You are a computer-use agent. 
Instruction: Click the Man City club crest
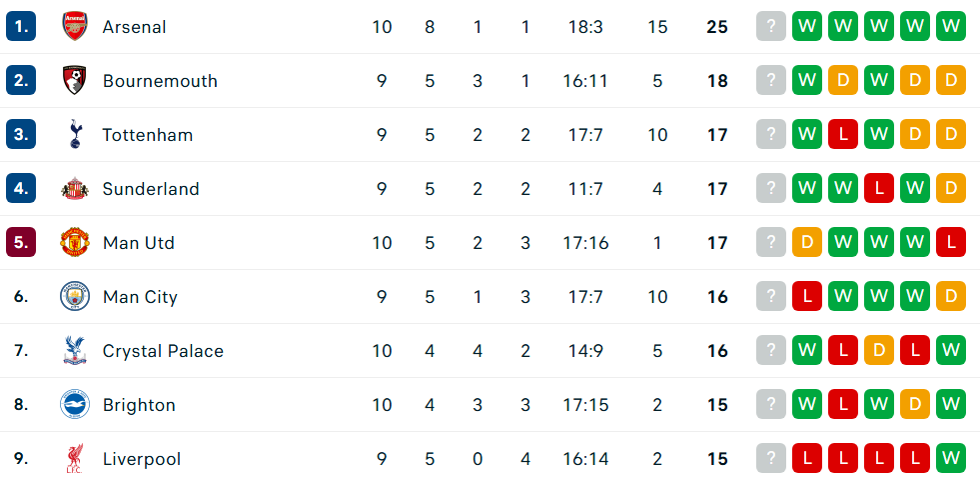pyautogui.click(x=74, y=297)
